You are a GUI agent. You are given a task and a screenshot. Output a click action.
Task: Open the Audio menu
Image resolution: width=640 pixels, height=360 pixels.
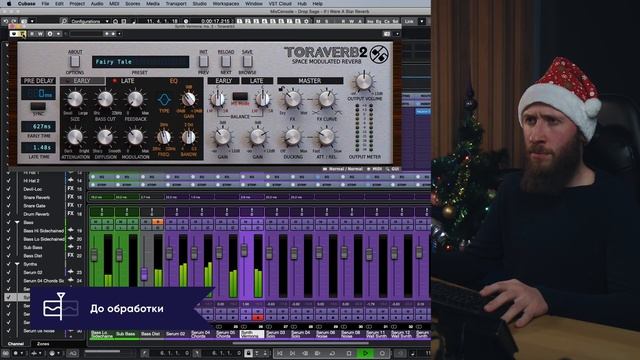[x=97, y=3]
